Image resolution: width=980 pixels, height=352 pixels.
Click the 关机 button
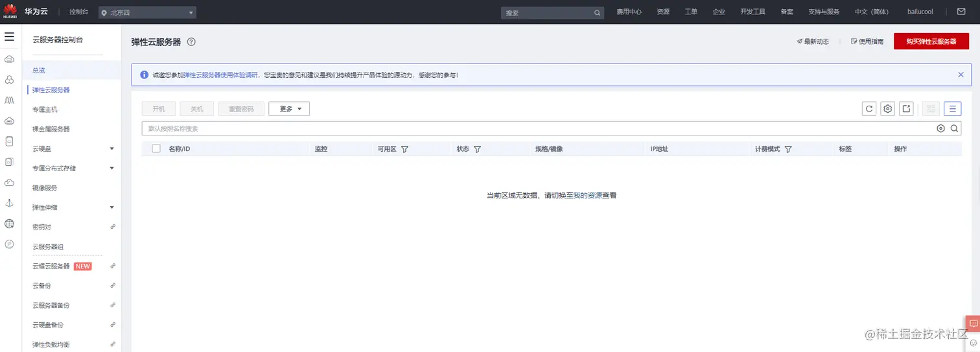(197, 109)
